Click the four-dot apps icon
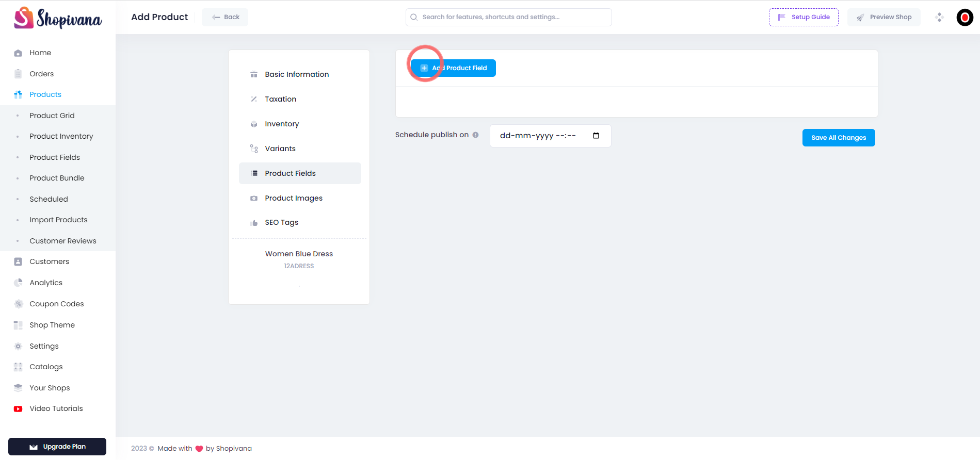 (939, 17)
